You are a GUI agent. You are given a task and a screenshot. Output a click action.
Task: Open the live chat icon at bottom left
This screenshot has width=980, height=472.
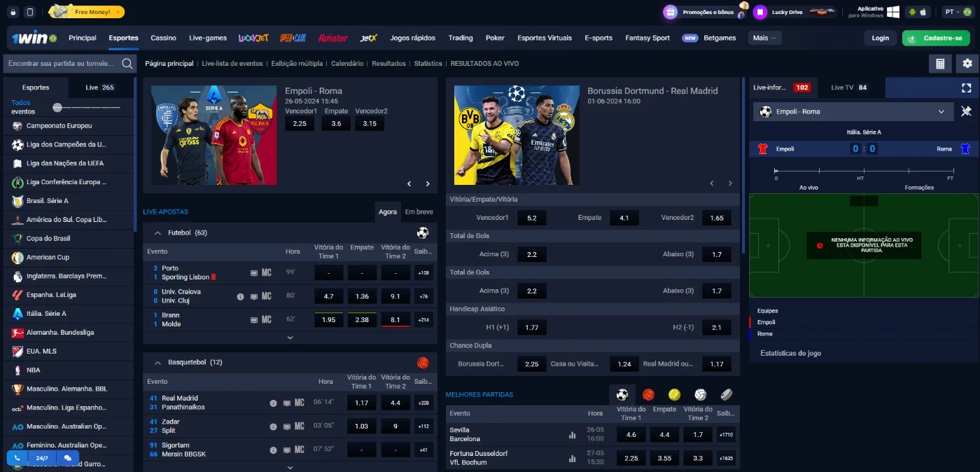[68, 458]
